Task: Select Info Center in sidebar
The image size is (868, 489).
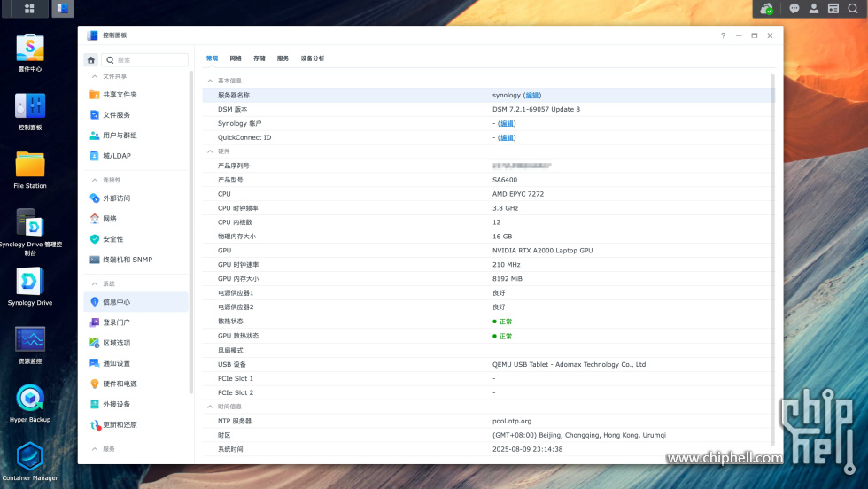Action: (136, 302)
